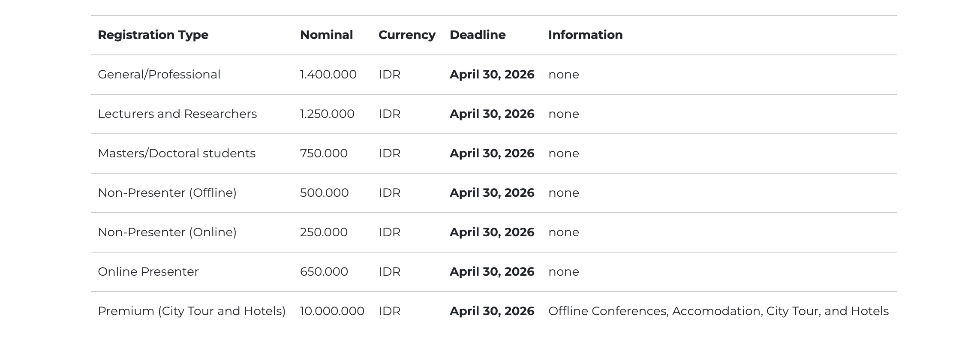Select the 1.250.000 nominal value
The height and width of the screenshot is (343, 980).
click(327, 114)
